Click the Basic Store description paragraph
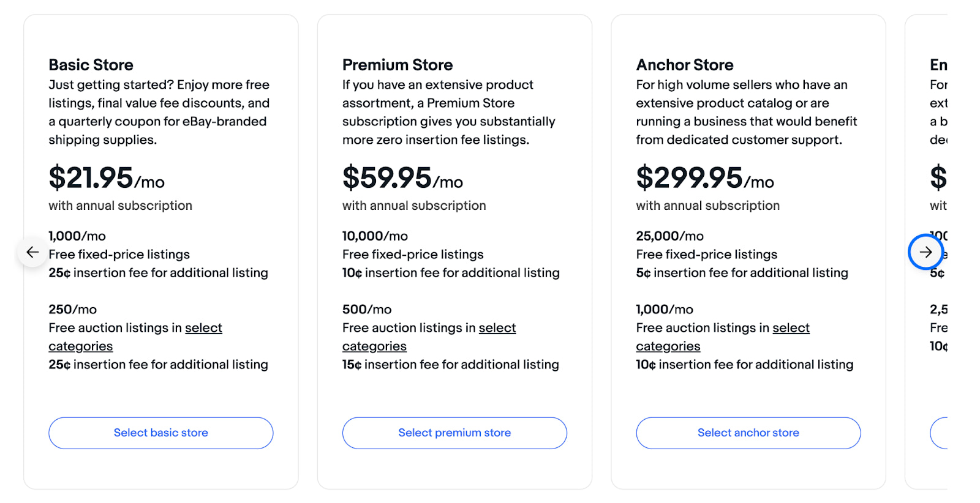The width and height of the screenshot is (980, 503). tap(158, 112)
